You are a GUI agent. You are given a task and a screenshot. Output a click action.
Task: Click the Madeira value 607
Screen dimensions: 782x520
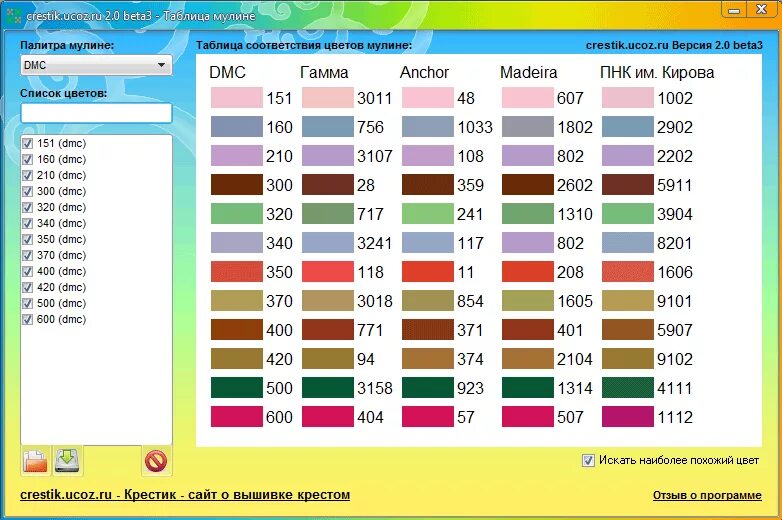click(x=570, y=98)
